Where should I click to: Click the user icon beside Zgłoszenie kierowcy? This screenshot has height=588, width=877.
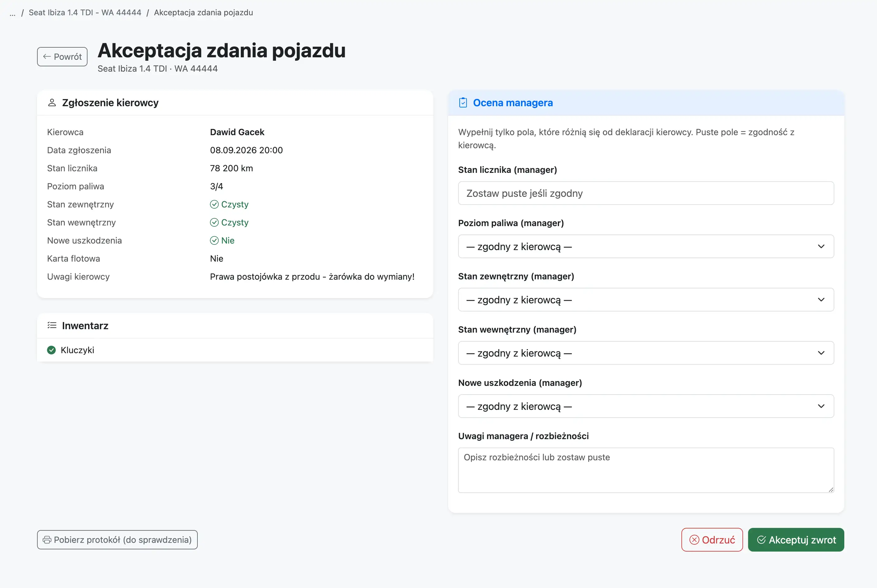(52, 103)
